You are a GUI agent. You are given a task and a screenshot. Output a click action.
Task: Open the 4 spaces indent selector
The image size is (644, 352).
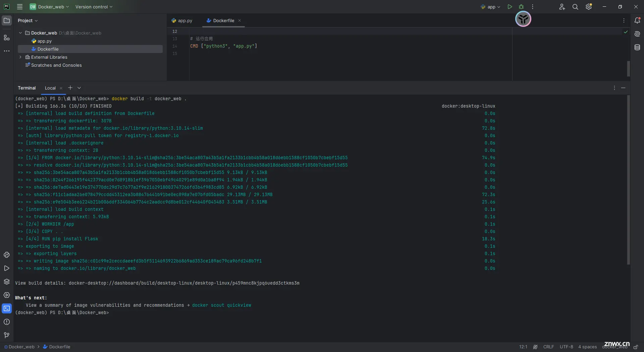(588, 347)
